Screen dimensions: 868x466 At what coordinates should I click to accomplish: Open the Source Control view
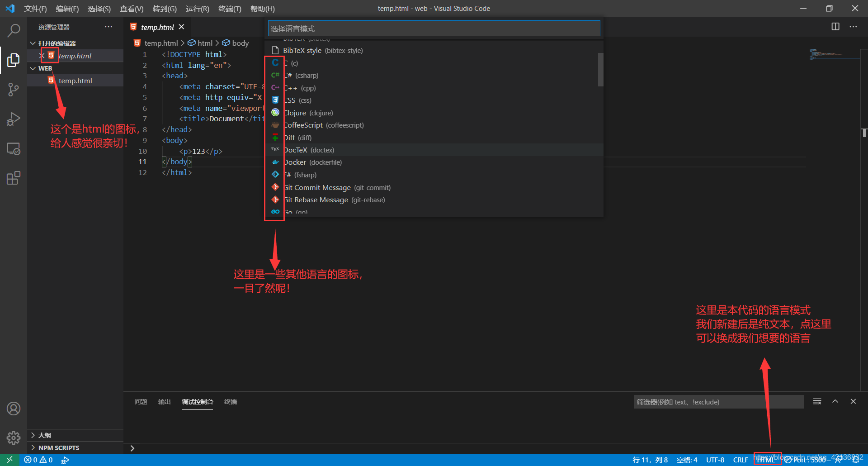tap(14, 90)
